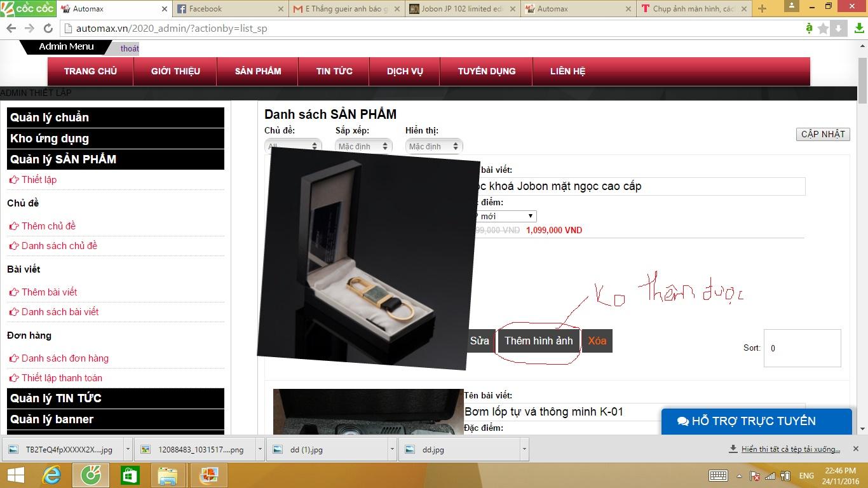Open HỖ TRỢ TRỰC TUYẾN chat widget
This screenshot has height=488, width=868.
[x=756, y=421]
